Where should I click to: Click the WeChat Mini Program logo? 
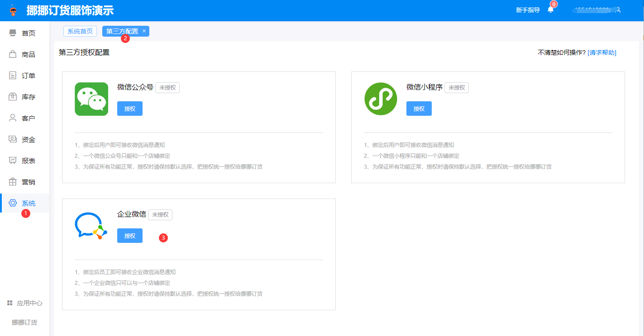[381, 99]
